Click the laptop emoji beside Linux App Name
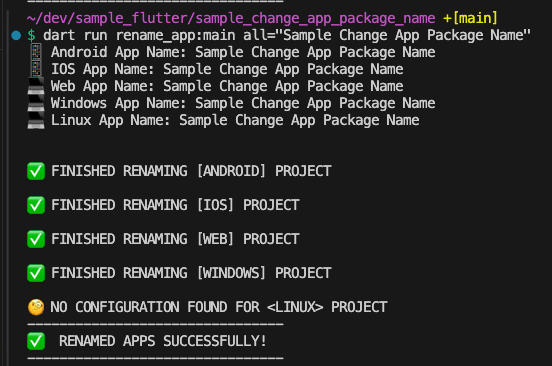552x366 pixels. (x=36, y=120)
